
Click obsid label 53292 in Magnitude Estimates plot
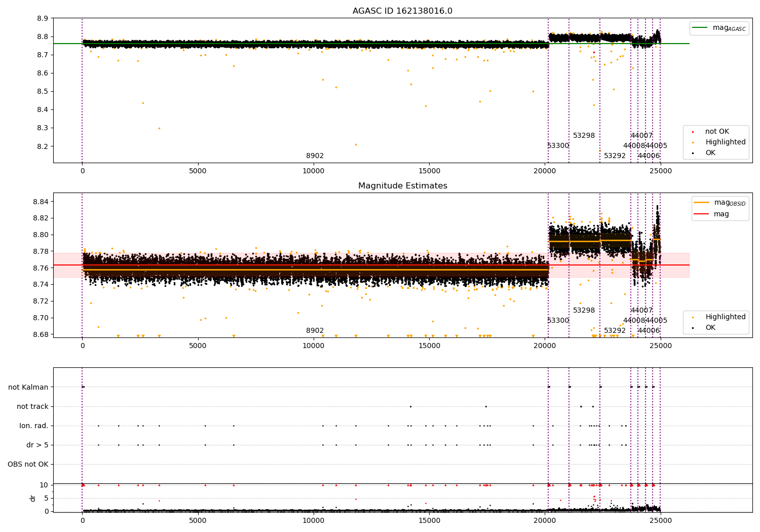615,331
